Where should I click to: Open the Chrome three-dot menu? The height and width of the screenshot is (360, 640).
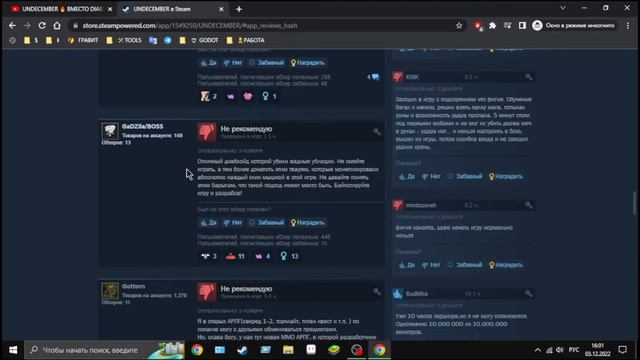pyautogui.click(x=628, y=25)
